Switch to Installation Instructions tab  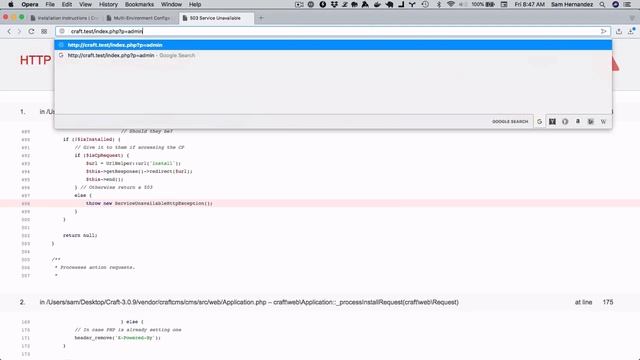(x=65, y=18)
